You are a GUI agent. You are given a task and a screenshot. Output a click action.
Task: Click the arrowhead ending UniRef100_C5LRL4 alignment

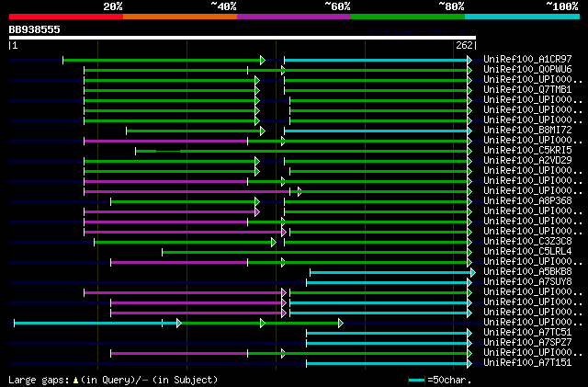469,252
